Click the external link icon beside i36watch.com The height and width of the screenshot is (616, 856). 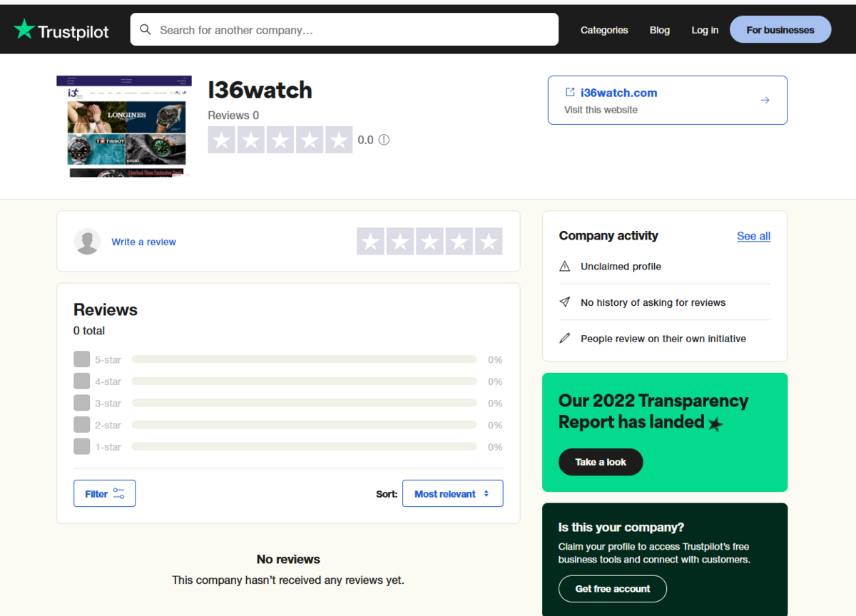coord(570,92)
